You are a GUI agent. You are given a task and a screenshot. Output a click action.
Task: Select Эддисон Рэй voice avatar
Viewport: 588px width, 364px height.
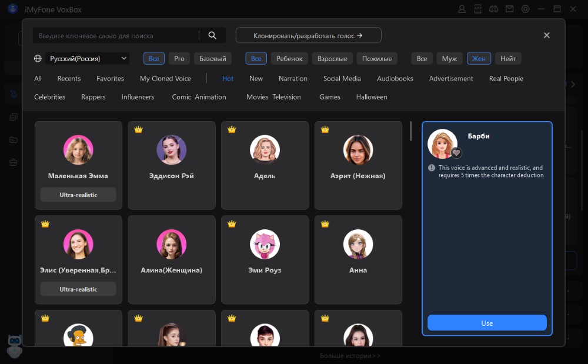(x=171, y=150)
